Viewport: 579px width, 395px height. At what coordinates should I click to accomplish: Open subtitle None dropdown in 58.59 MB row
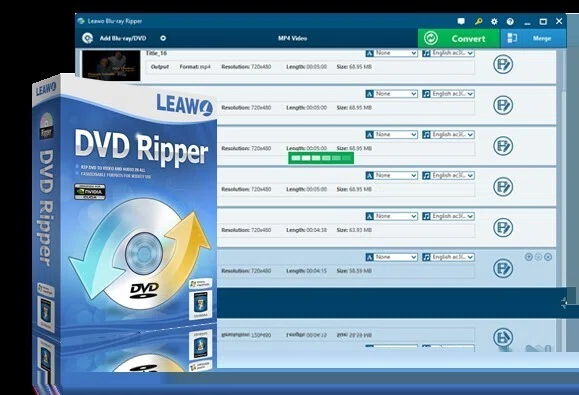click(x=396, y=257)
